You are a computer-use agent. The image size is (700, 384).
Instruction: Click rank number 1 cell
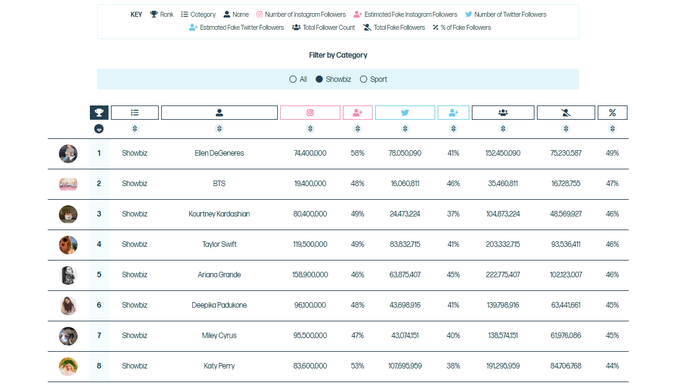click(99, 153)
